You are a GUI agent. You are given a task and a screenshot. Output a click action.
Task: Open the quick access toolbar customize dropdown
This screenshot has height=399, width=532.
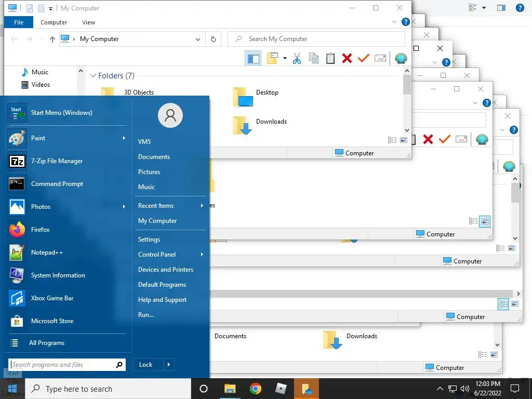[x=50, y=8]
